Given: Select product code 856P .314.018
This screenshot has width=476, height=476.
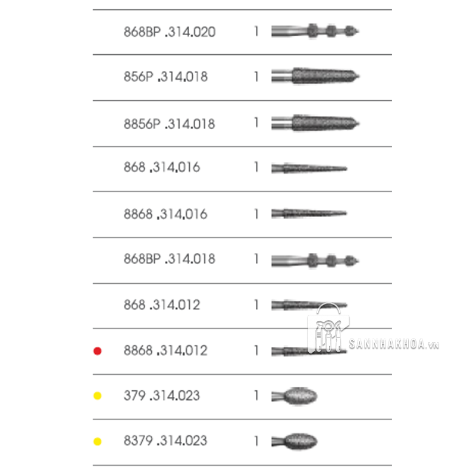Looking at the screenshot, I should (x=166, y=77).
